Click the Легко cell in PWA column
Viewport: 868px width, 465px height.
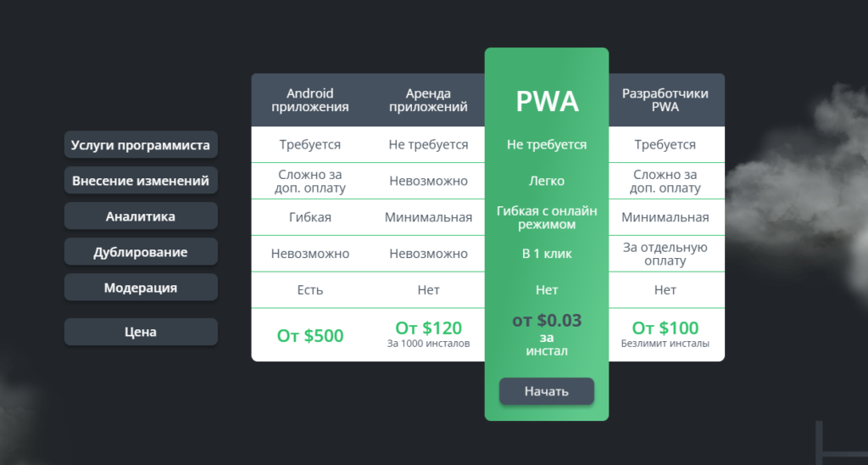coord(547,181)
